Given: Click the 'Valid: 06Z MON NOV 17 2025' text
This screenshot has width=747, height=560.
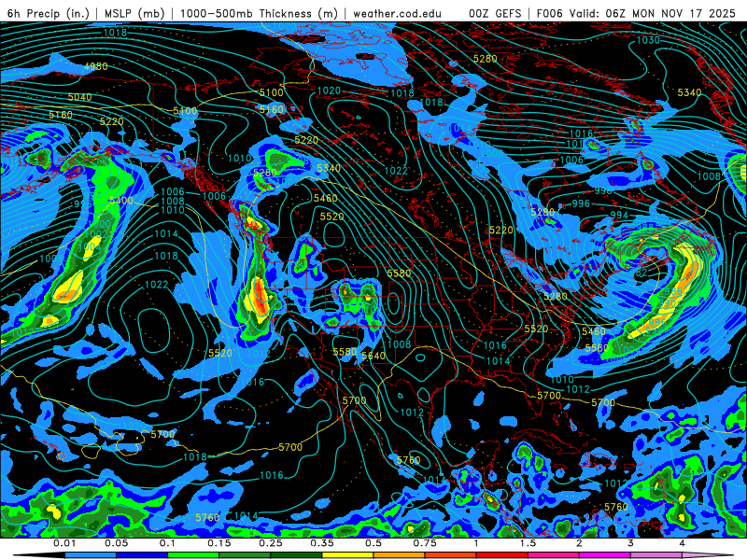Looking at the screenshot, I should point(652,13).
